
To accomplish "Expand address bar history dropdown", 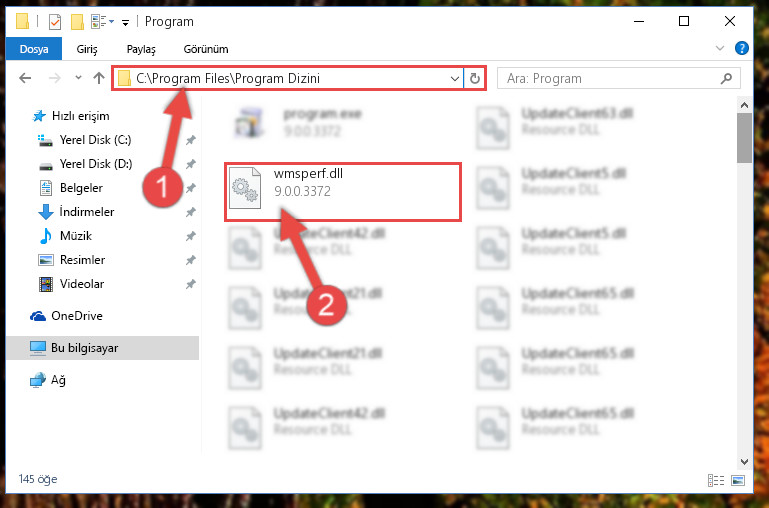I will point(455,78).
